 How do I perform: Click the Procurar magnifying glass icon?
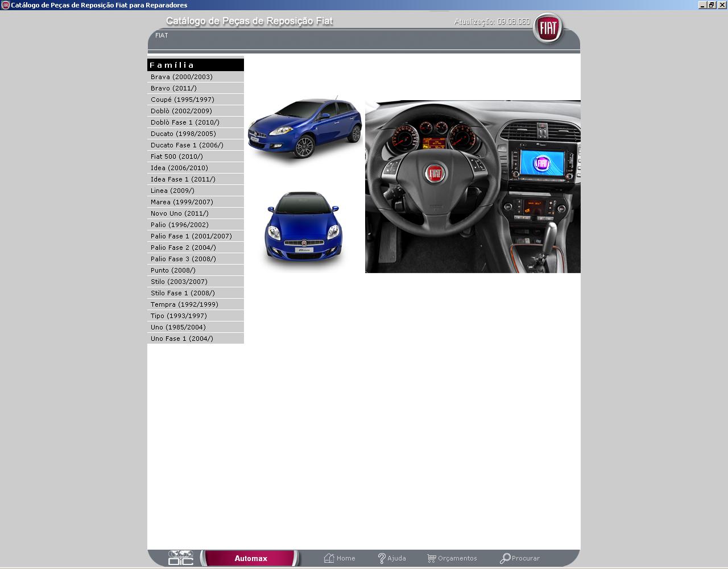(505, 558)
